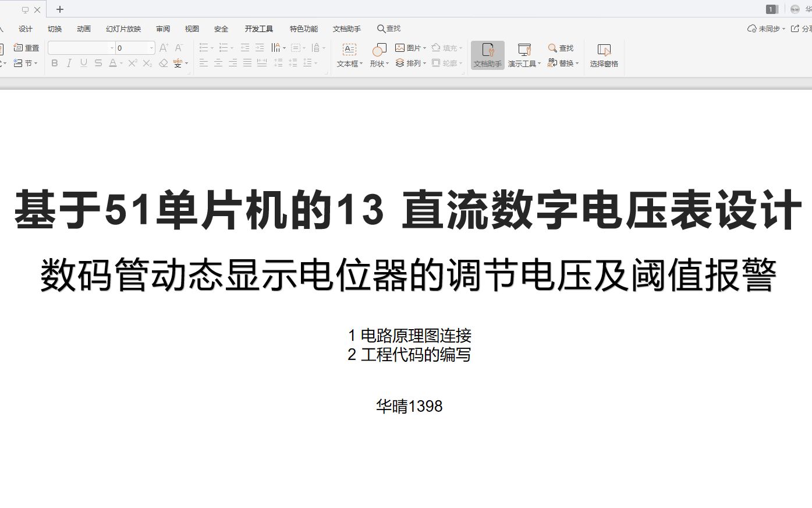Click the 形状 shapes icon

tap(379, 50)
